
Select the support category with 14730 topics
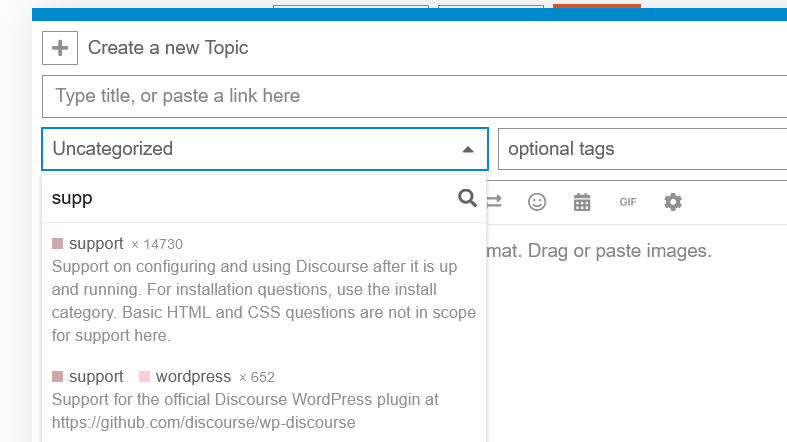(264, 289)
